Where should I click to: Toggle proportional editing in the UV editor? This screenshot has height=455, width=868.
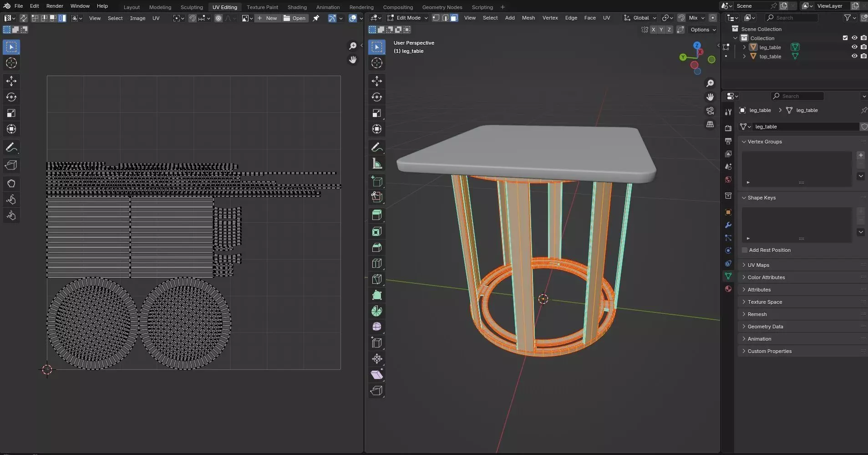pos(218,18)
